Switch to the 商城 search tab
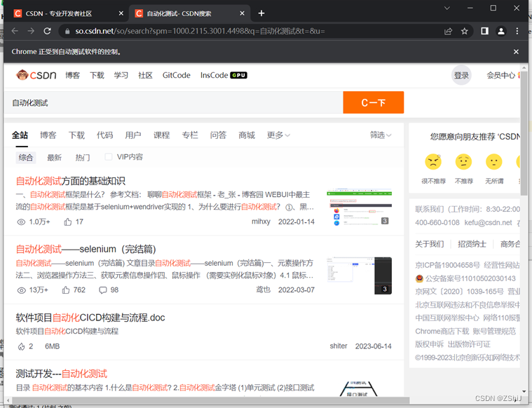Viewport: 532px width, 408px height. point(247,135)
